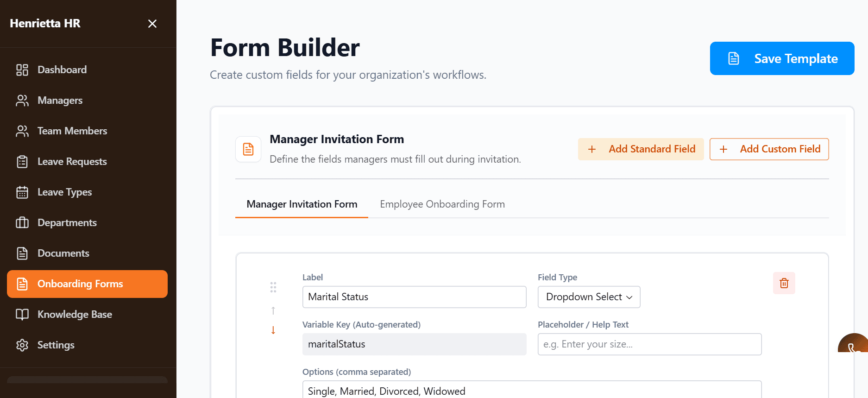The width and height of the screenshot is (868, 398).
Task: Click the maritalStatus variable key field
Action: tap(414, 344)
